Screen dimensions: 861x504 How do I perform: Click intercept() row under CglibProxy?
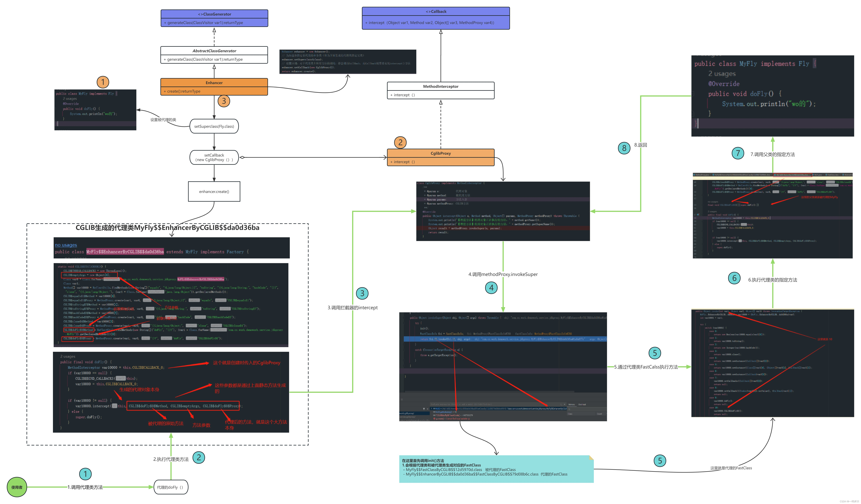[x=441, y=162]
